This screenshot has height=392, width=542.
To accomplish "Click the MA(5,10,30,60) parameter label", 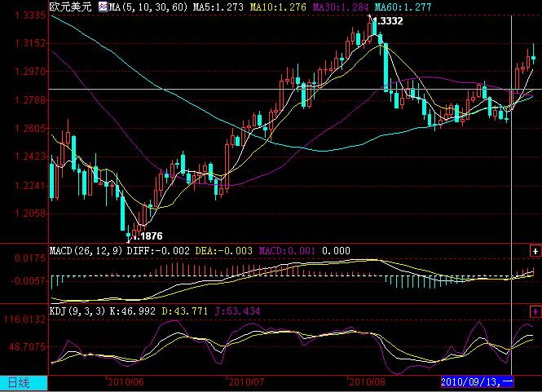I will pyautogui.click(x=148, y=7).
